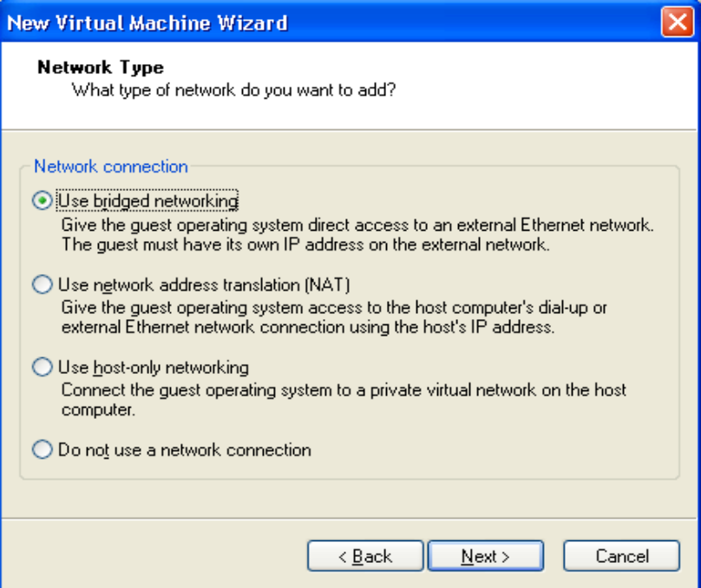Viewport: 701px width, 588px height.
Task: Click the 'Network Type' heading
Action: click(101, 68)
